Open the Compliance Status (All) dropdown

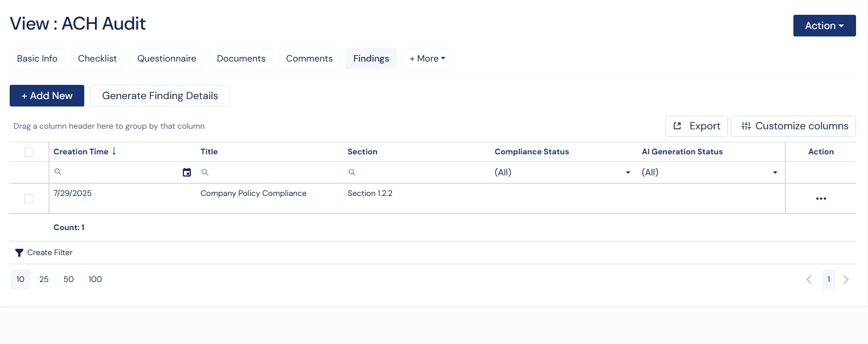coord(628,171)
